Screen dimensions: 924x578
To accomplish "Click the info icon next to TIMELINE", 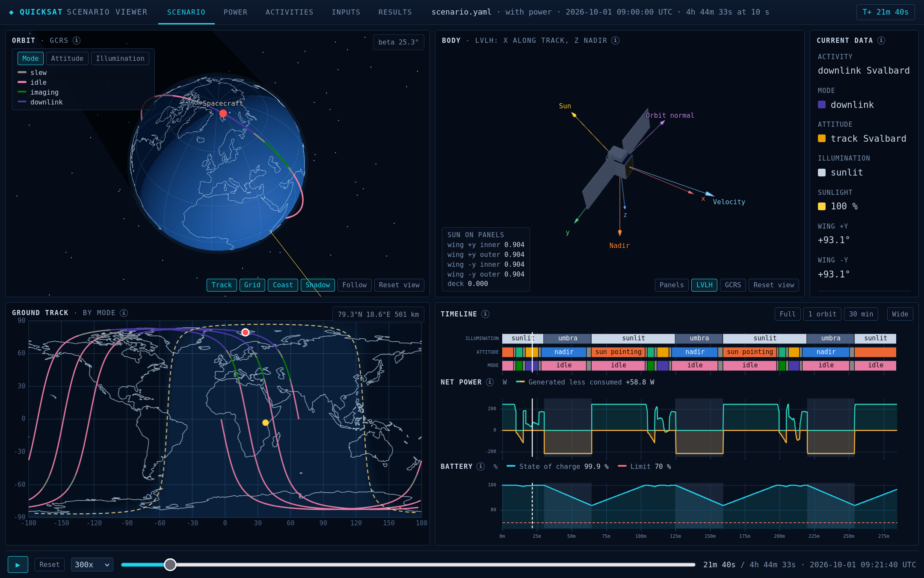I will tap(485, 314).
